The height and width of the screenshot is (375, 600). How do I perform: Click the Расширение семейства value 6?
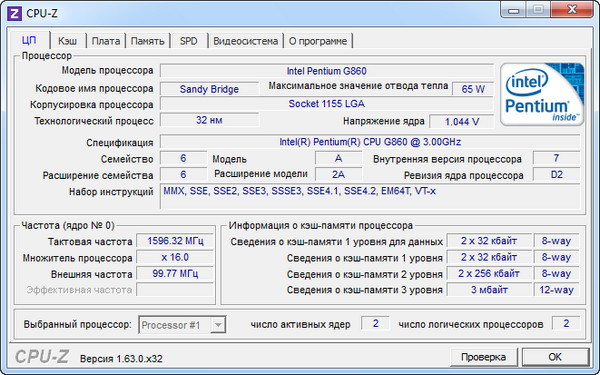point(183,174)
